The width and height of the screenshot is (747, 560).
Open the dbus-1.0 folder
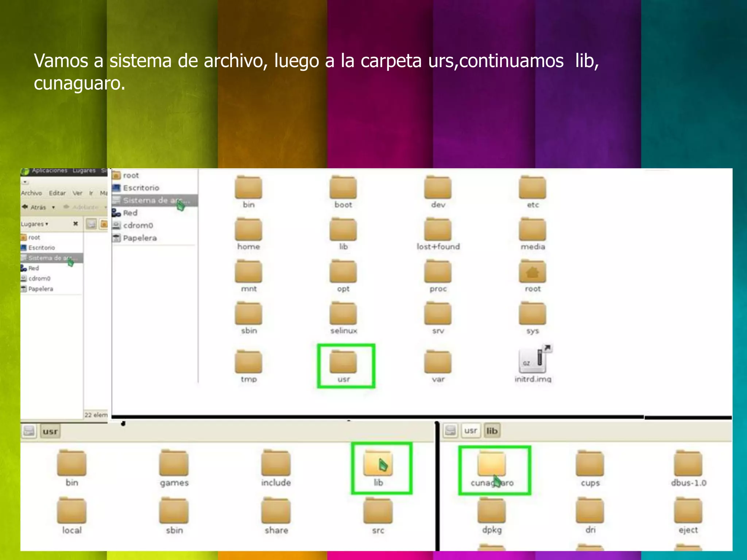click(x=688, y=469)
